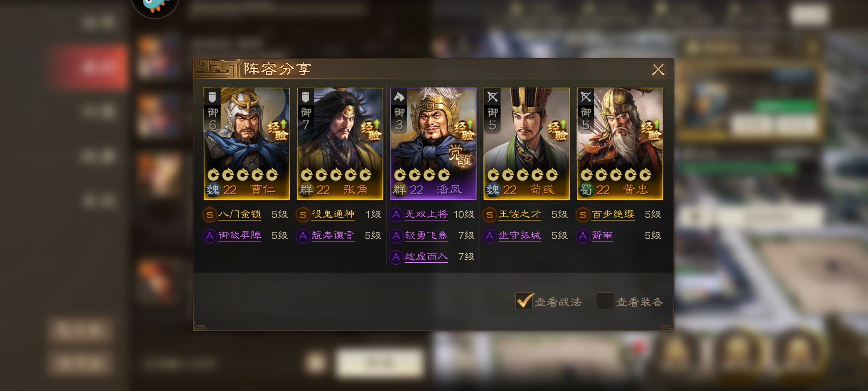The width and height of the screenshot is (868, 391).
Task: Open the 八门金锁 skill link
Action: [239, 214]
